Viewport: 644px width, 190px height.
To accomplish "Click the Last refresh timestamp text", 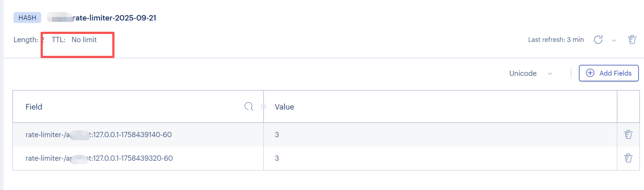I will coord(556,40).
